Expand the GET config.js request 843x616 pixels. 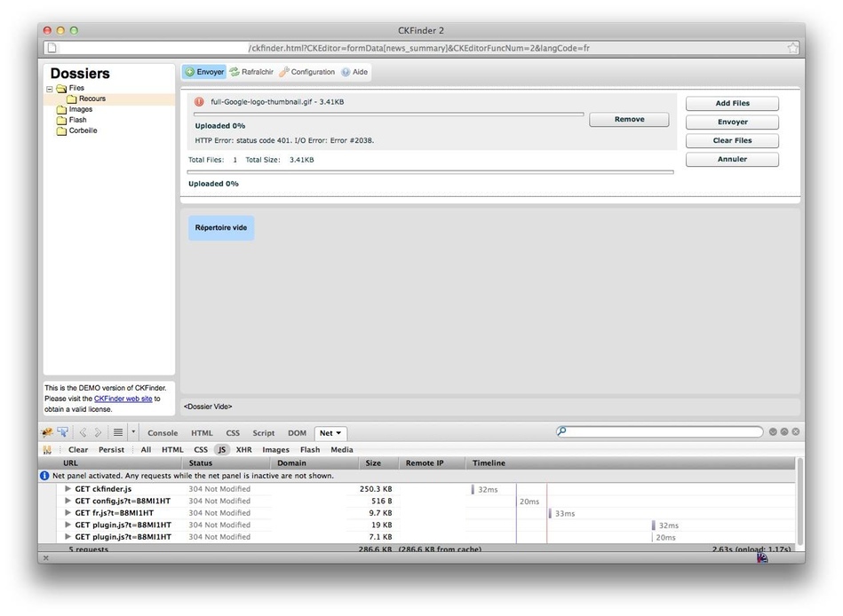click(x=68, y=501)
